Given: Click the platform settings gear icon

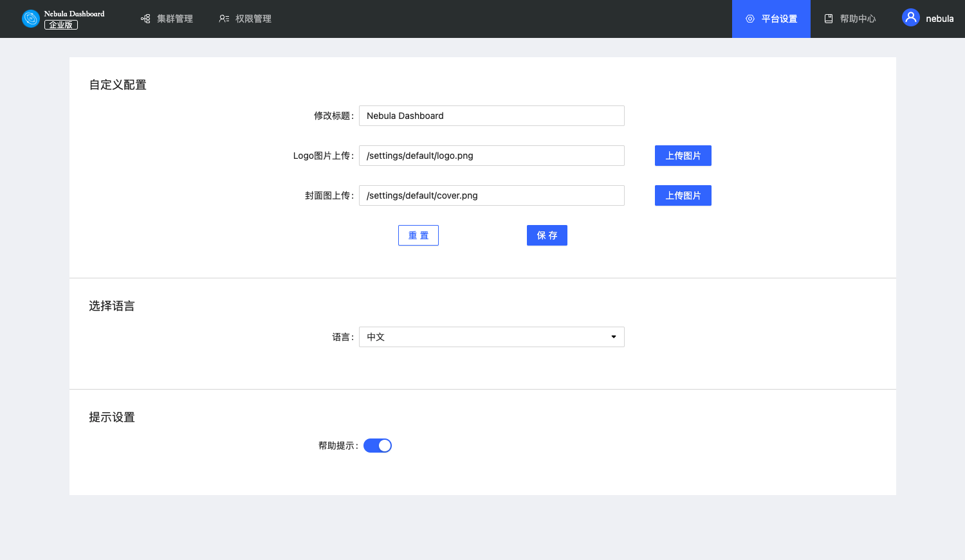Looking at the screenshot, I should (x=750, y=19).
